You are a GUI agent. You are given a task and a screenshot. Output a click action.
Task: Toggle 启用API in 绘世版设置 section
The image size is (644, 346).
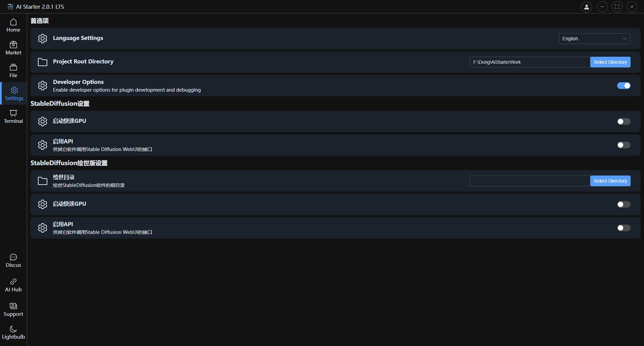tap(624, 228)
